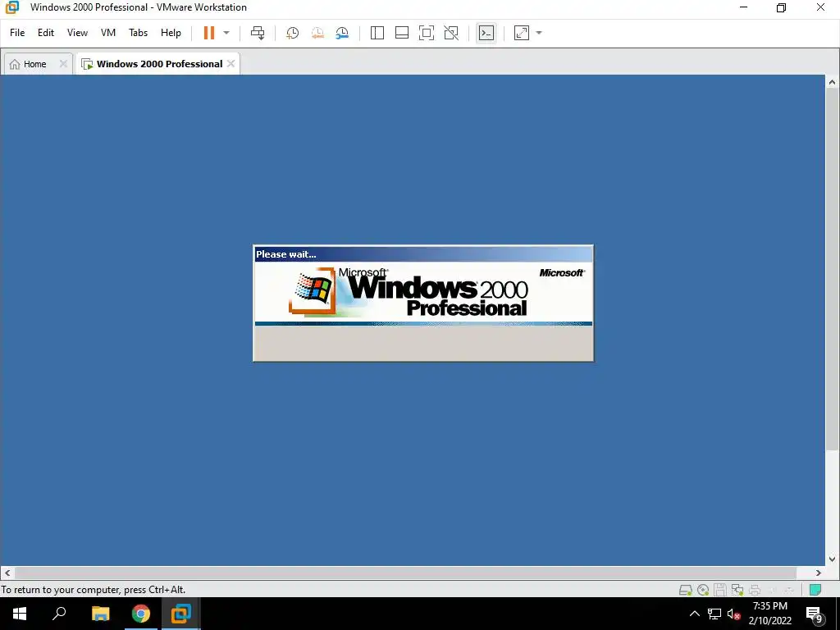Viewport: 840px width, 630px height.
Task: Click the hard disk status icon
Action: point(685,590)
